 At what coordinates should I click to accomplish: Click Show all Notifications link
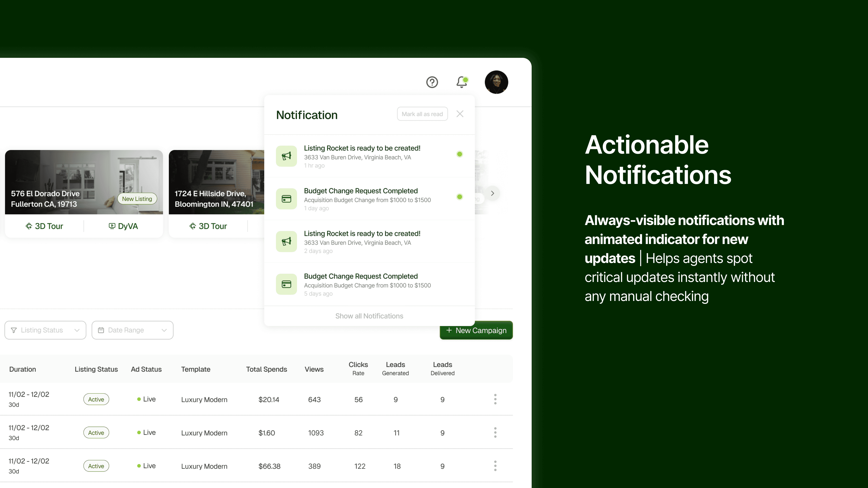(369, 316)
